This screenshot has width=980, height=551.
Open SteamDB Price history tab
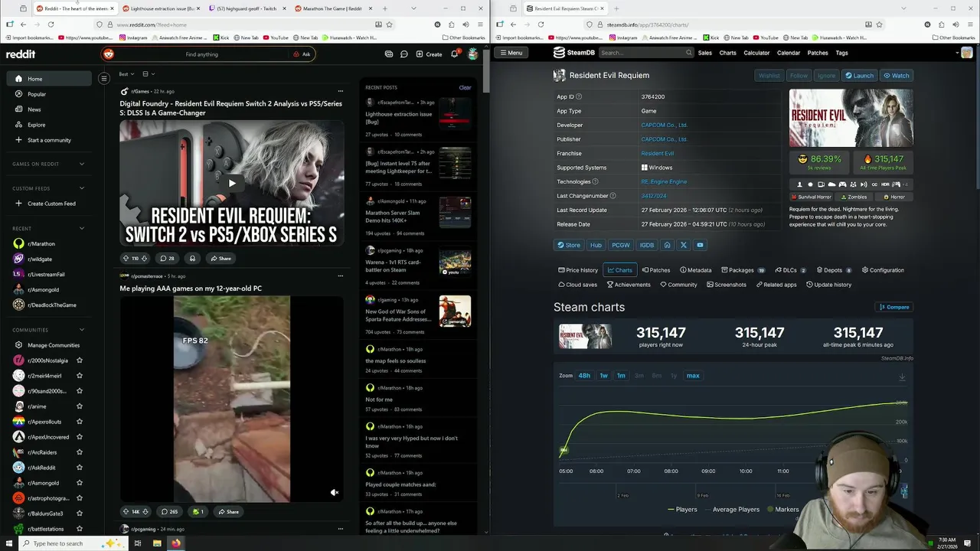pyautogui.click(x=578, y=270)
